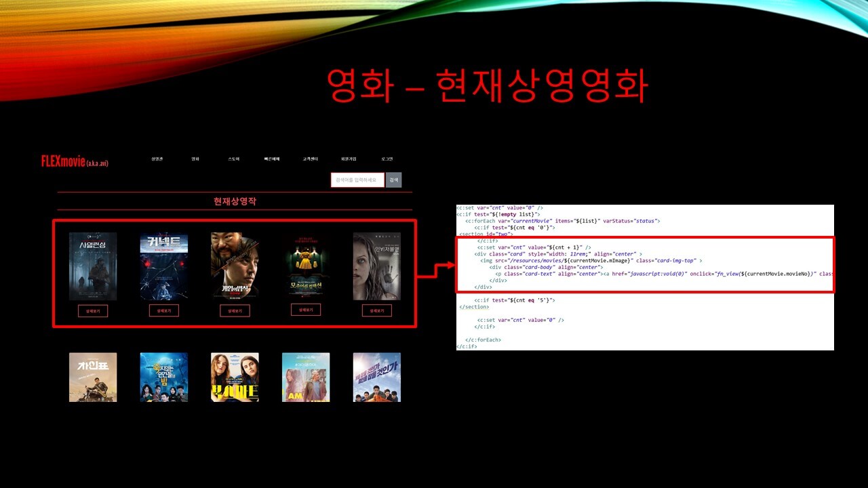The width and height of the screenshot is (868, 488).
Task: Click 상세보기 under the 모추어리 컬렉션 poster
Action: click(306, 310)
